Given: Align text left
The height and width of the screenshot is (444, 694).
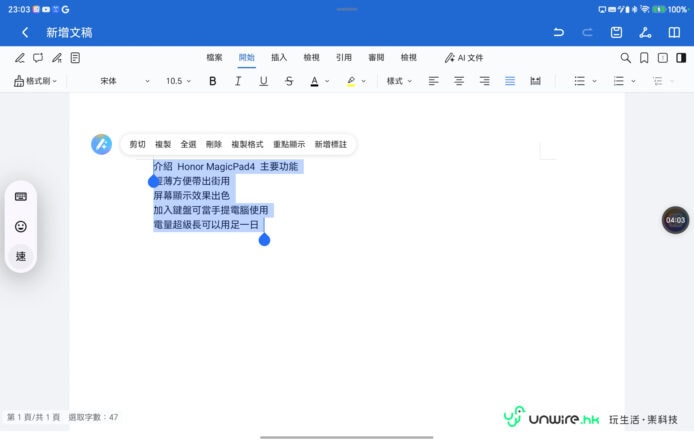Looking at the screenshot, I should pos(433,81).
